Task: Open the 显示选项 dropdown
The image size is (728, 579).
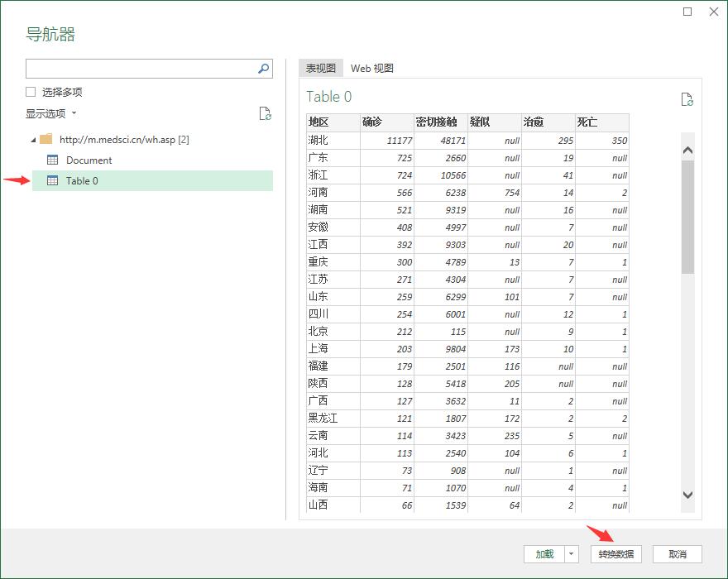Action: click(50, 114)
